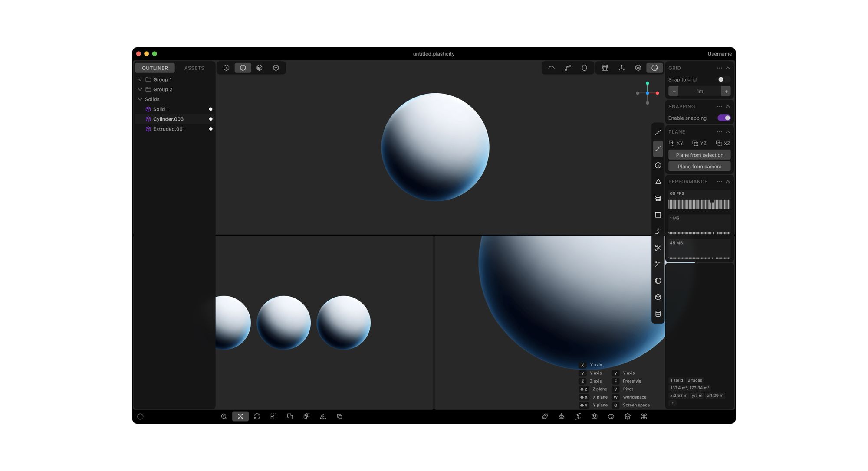Click Plane from camera button
This screenshot has width=868, height=471.
click(700, 167)
